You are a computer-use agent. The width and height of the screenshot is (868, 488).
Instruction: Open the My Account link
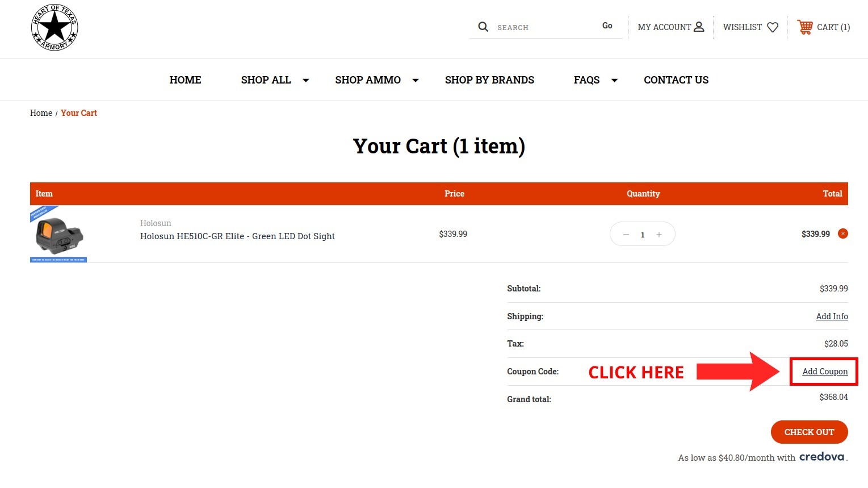click(x=671, y=27)
